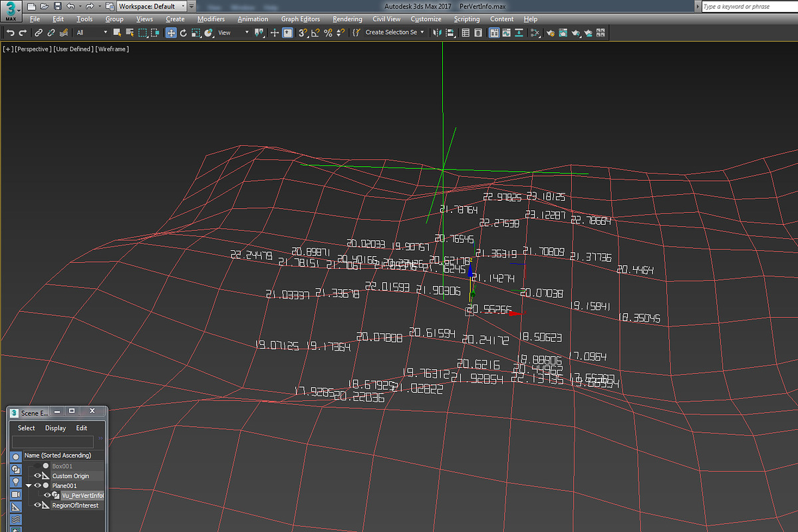Activate the Select and Move tool
This screenshot has height=532, width=798.
(171, 33)
